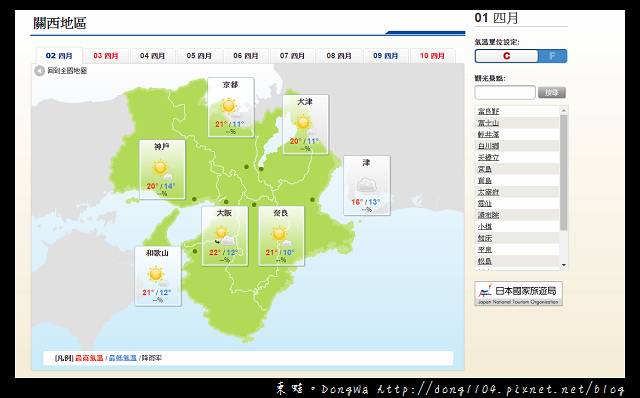Viewport: 640px width, 398px height.
Task: Click Kyoto (京都) sunny weather icon
Action: (x=230, y=107)
